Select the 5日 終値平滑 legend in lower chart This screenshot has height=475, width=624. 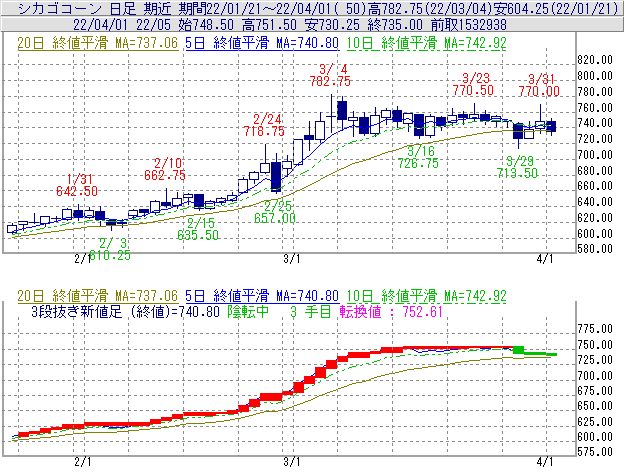click(x=262, y=296)
